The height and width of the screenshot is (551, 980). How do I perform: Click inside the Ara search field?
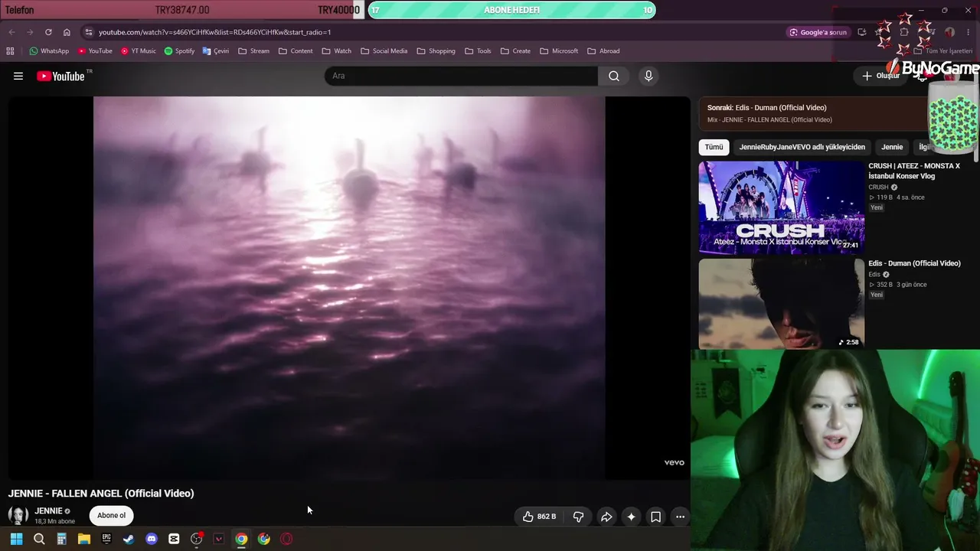click(461, 76)
